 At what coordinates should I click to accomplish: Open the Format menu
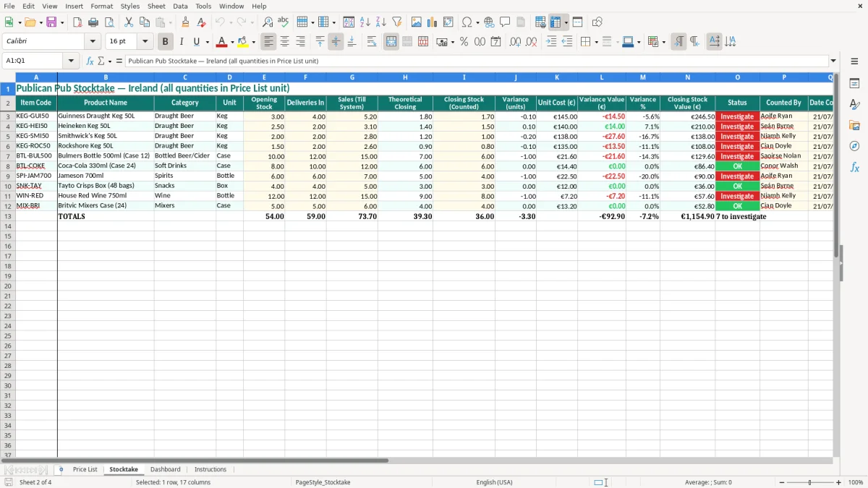(x=102, y=6)
